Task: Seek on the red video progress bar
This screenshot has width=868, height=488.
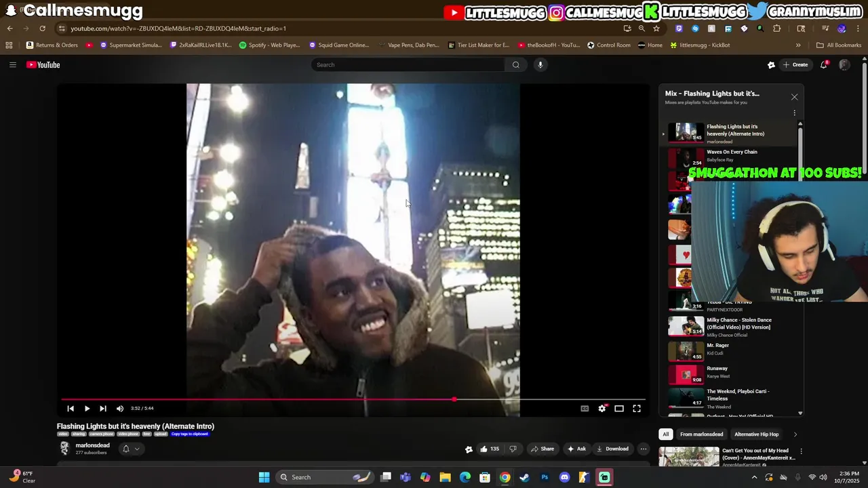Action: point(353,399)
